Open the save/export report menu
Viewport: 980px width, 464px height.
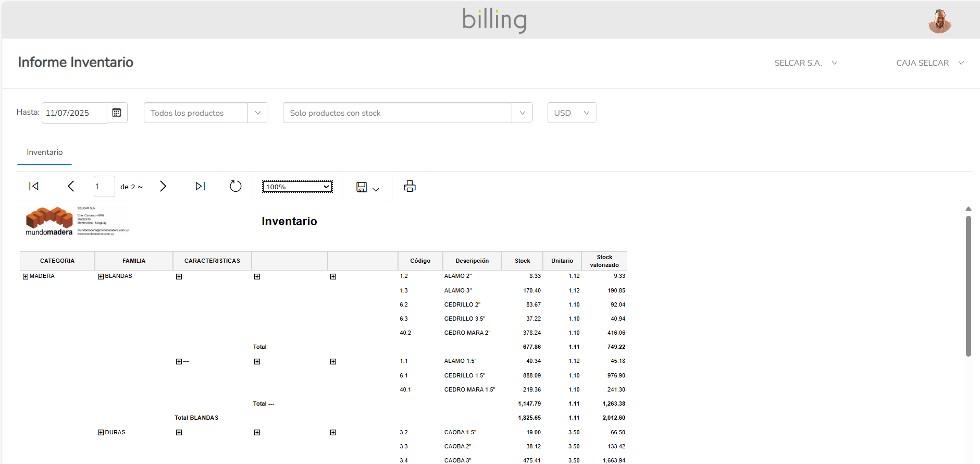(367, 187)
